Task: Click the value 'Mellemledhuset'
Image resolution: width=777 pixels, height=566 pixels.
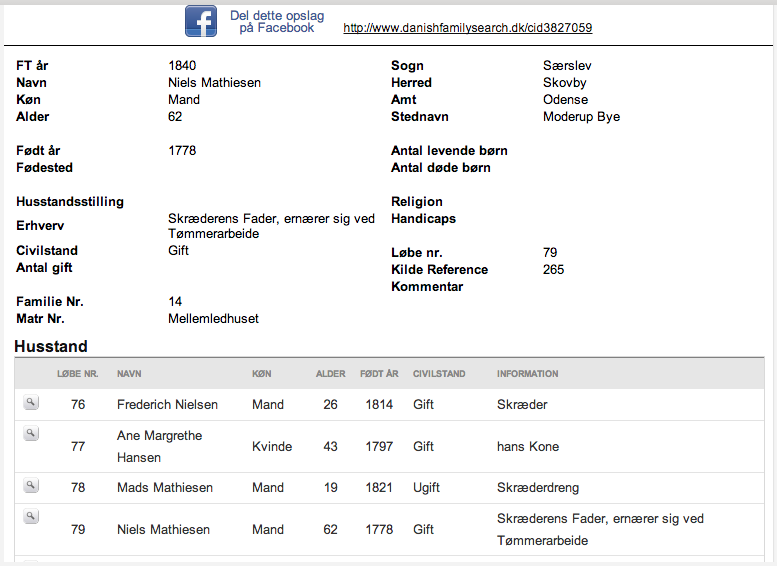Action: pyautogui.click(x=213, y=318)
